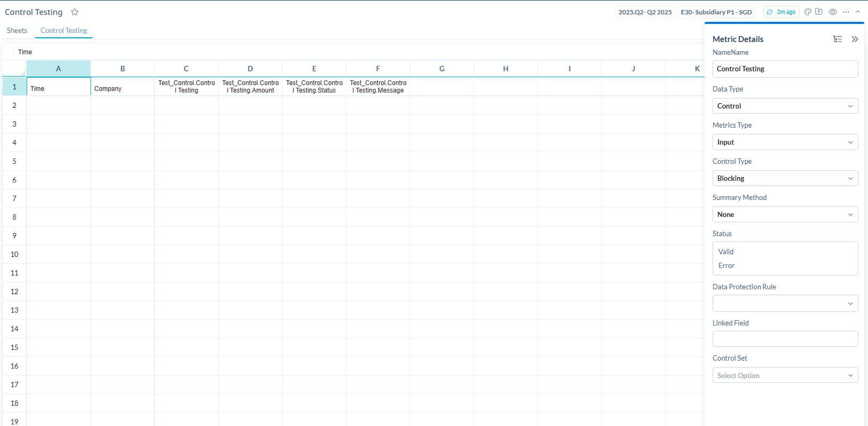Expand the Metrics Type dropdown

click(785, 143)
